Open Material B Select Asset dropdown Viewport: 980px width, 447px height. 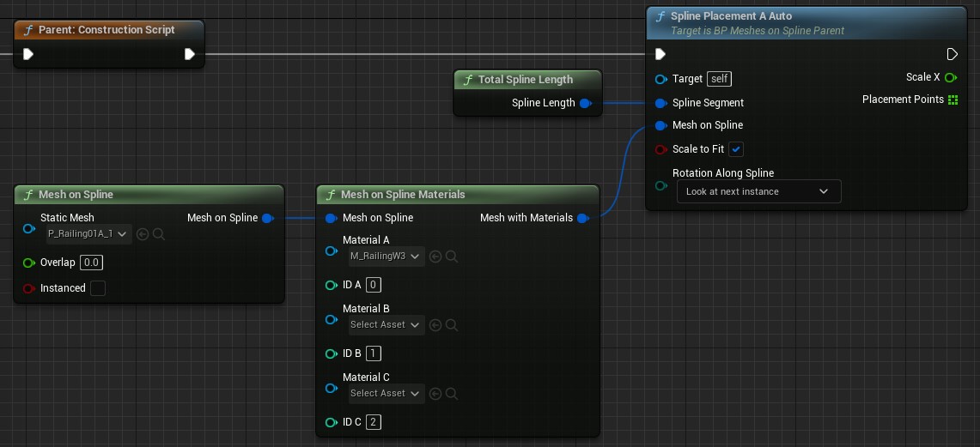(x=386, y=325)
